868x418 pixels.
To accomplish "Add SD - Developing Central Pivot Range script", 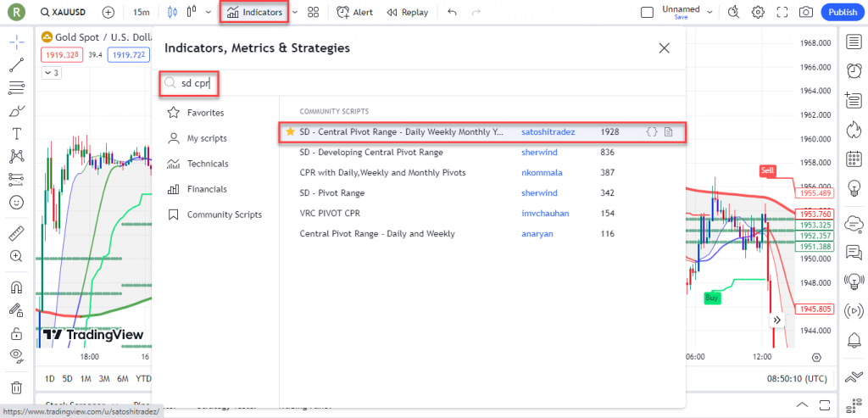I will [x=482, y=153].
